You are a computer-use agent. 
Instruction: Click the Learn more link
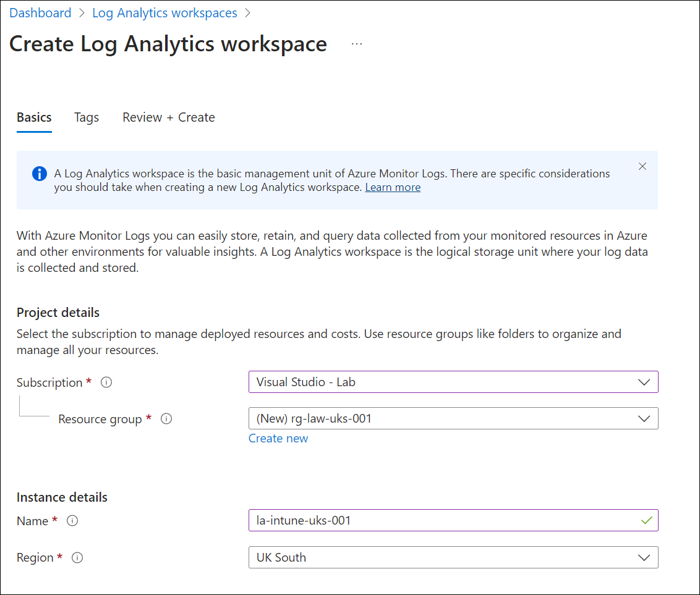[x=393, y=187]
